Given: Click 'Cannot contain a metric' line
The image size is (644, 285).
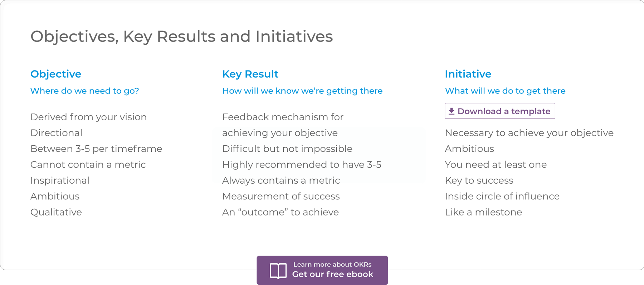Looking at the screenshot, I should 88,165.
